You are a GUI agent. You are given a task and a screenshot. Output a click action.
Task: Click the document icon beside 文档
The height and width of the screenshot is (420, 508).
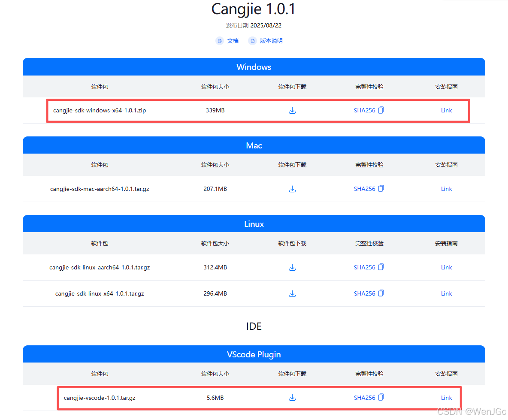[220, 41]
